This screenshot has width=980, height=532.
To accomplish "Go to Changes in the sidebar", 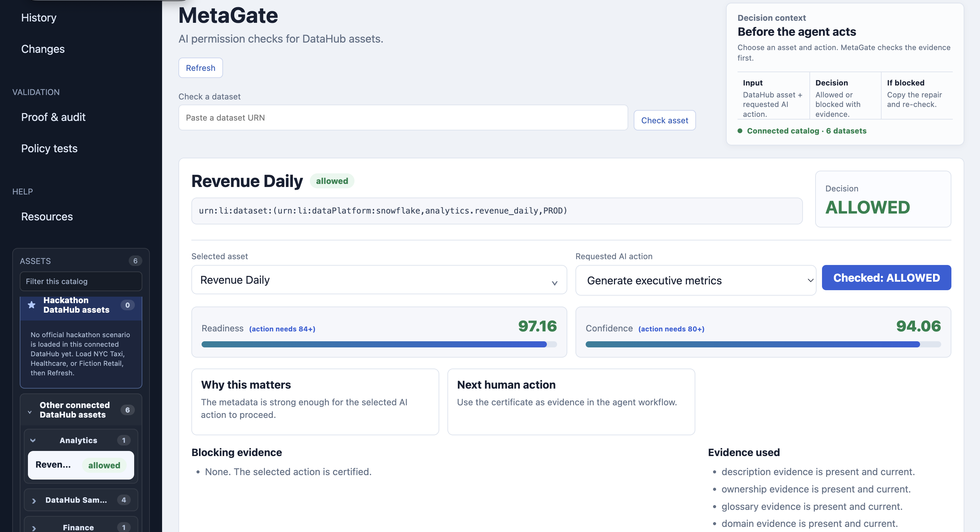I will click(43, 49).
